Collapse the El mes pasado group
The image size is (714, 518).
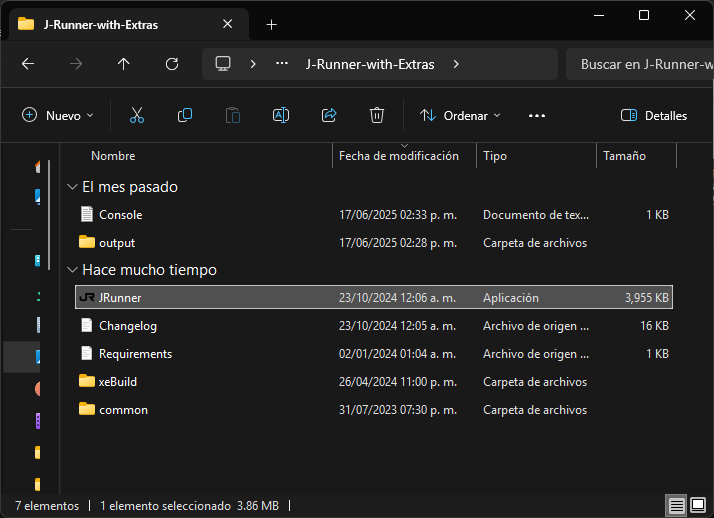point(72,187)
